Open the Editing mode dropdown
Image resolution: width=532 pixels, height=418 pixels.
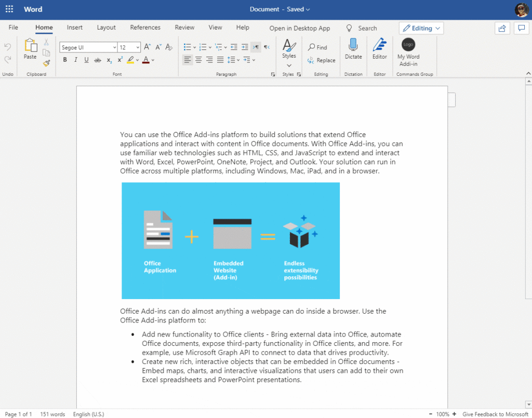pos(421,28)
